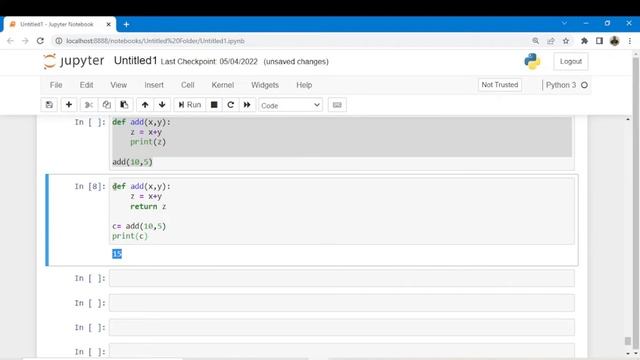640x360 pixels.
Task: Click the Not Trusted button
Action: [x=500, y=85]
